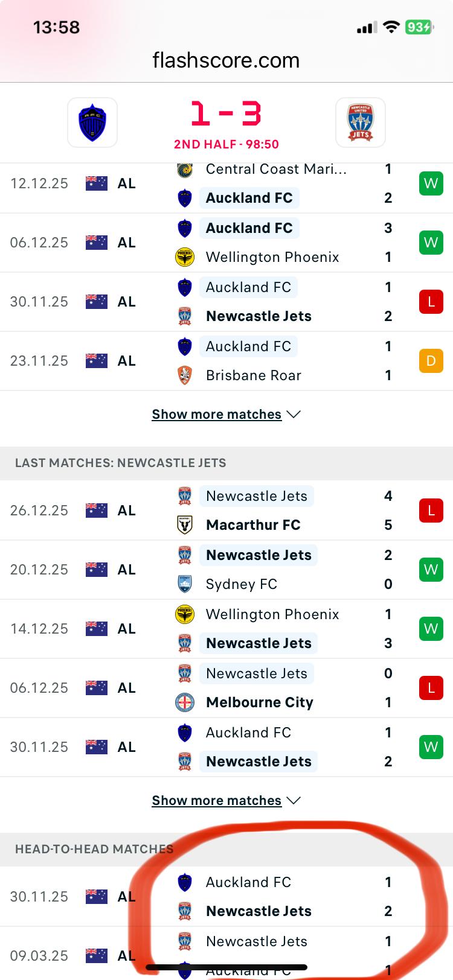Expand more matches under Newcastle Jets list
This screenshot has height=980, width=453.
coord(217,801)
